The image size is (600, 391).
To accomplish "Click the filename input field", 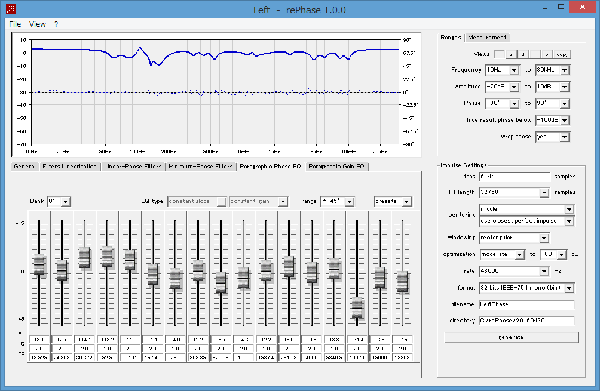I will [x=527, y=305].
